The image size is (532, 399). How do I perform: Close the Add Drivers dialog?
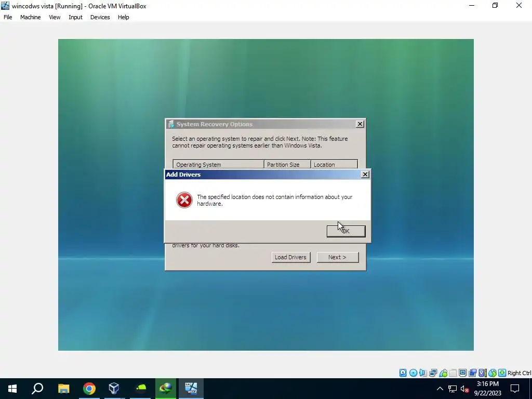tap(365, 175)
